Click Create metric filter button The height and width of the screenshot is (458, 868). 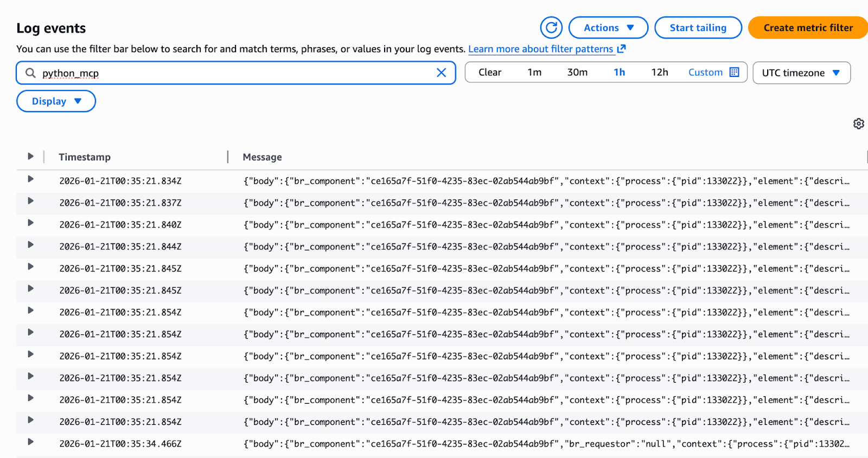tap(808, 28)
